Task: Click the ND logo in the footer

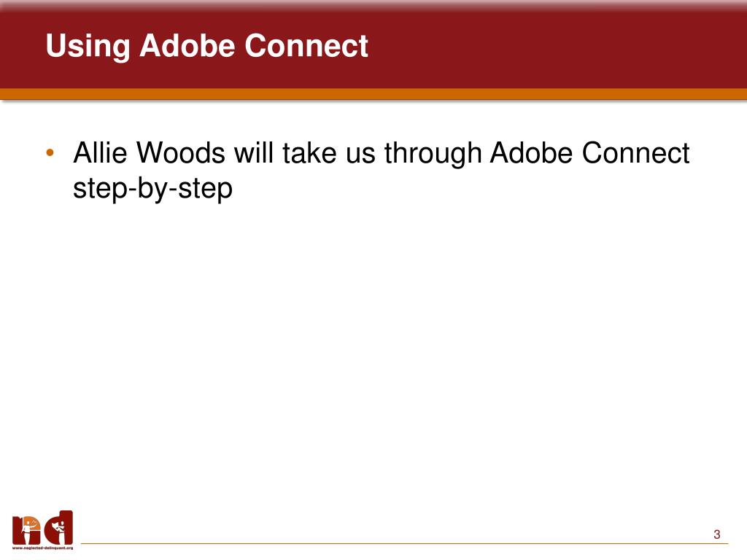Action: coord(42,528)
